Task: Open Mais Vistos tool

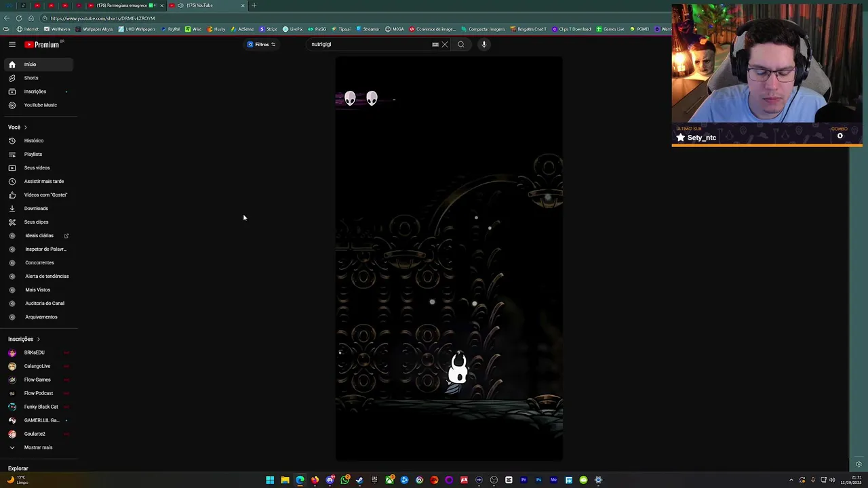Action: (x=37, y=290)
